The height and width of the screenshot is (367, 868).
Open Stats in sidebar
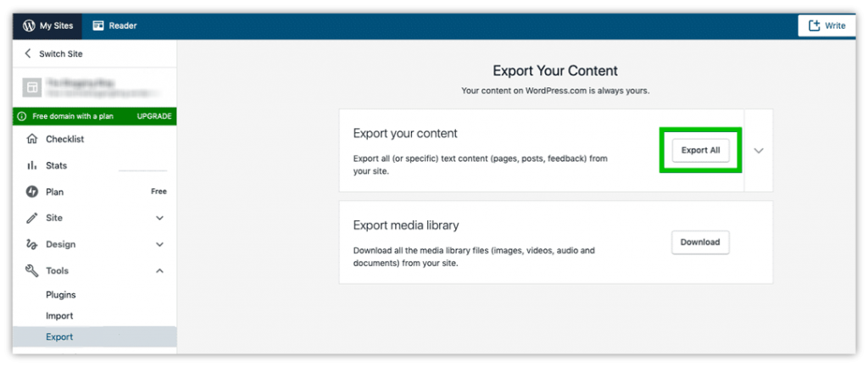(x=95, y=165)
